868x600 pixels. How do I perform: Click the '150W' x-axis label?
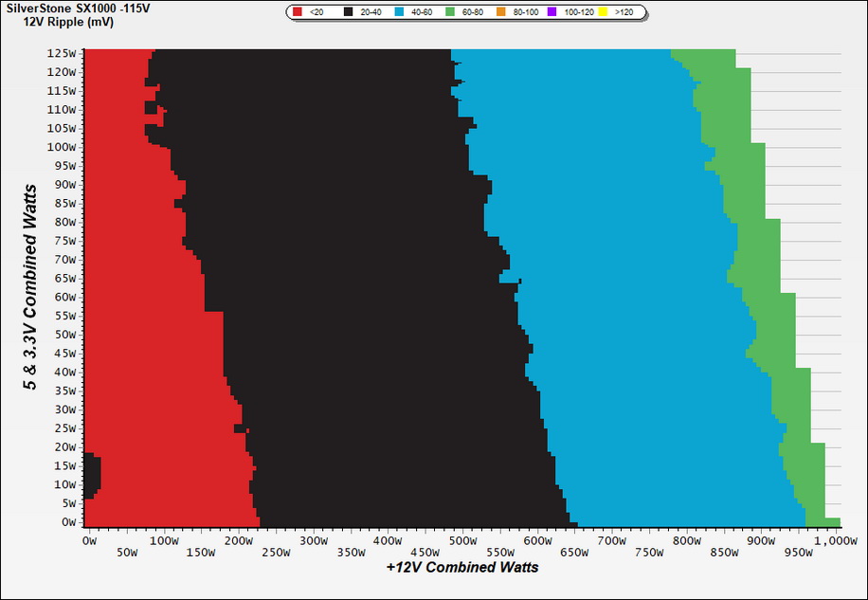point(201,553)
